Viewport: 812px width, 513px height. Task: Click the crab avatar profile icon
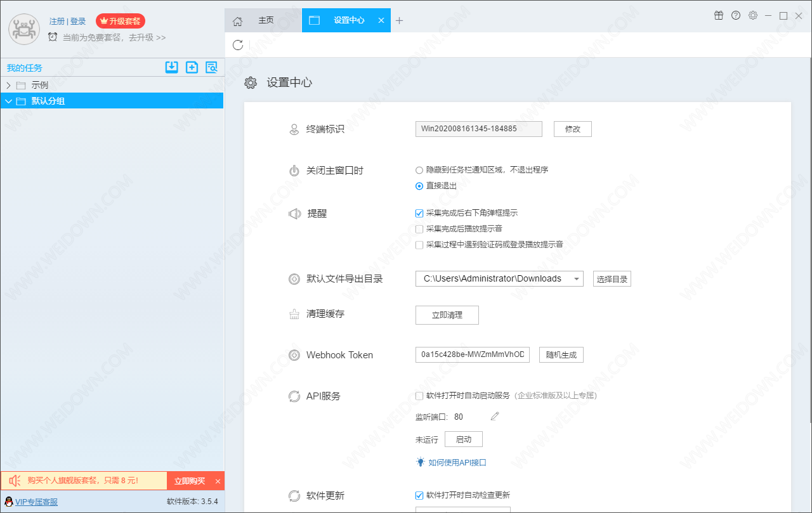24,29
